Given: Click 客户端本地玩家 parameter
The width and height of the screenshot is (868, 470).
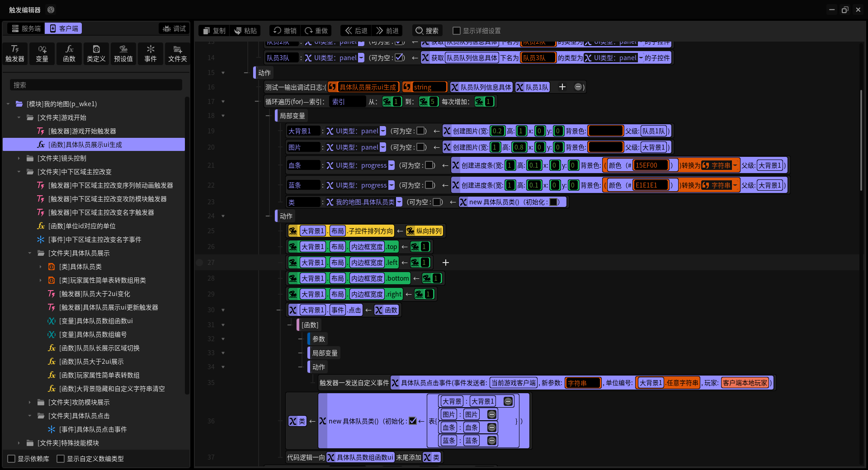Looking at the screenshot, I should click(745, 383).
